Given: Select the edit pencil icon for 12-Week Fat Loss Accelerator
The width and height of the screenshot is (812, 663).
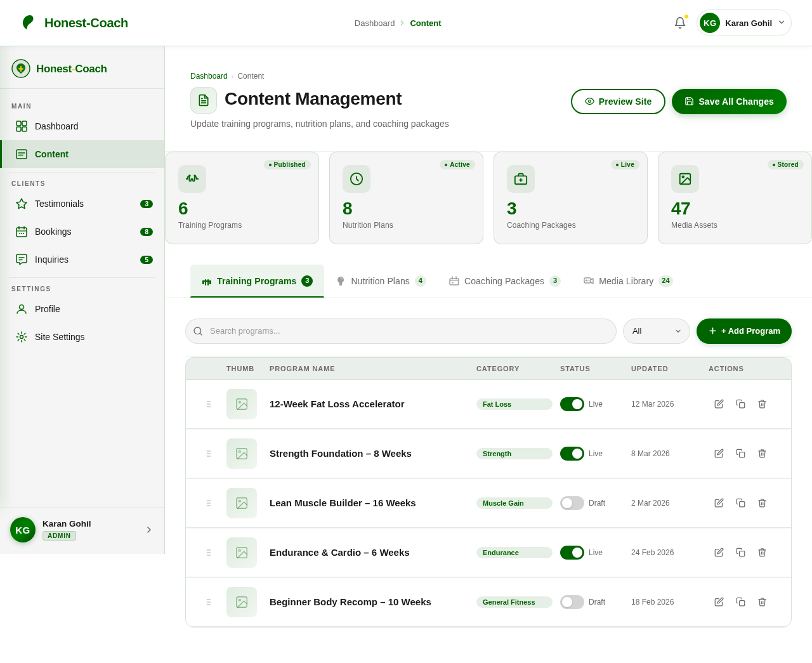Looking at the screenshot, I should 718,404.
